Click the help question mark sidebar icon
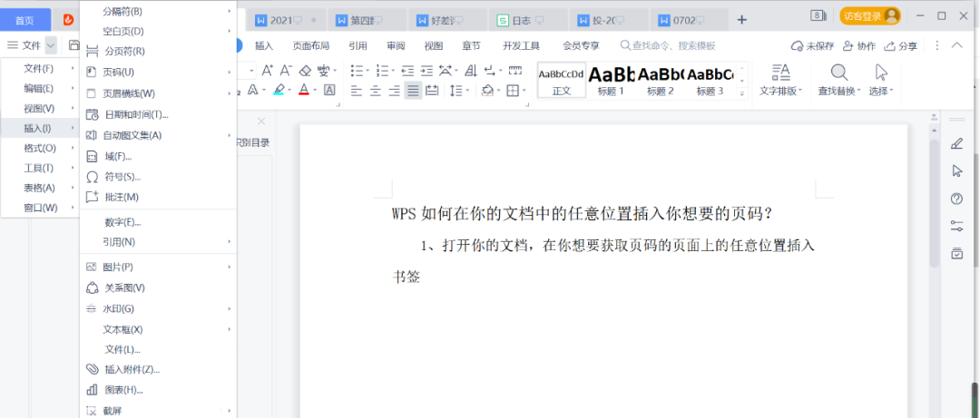980x418 pixels. (x=956, y=199)
